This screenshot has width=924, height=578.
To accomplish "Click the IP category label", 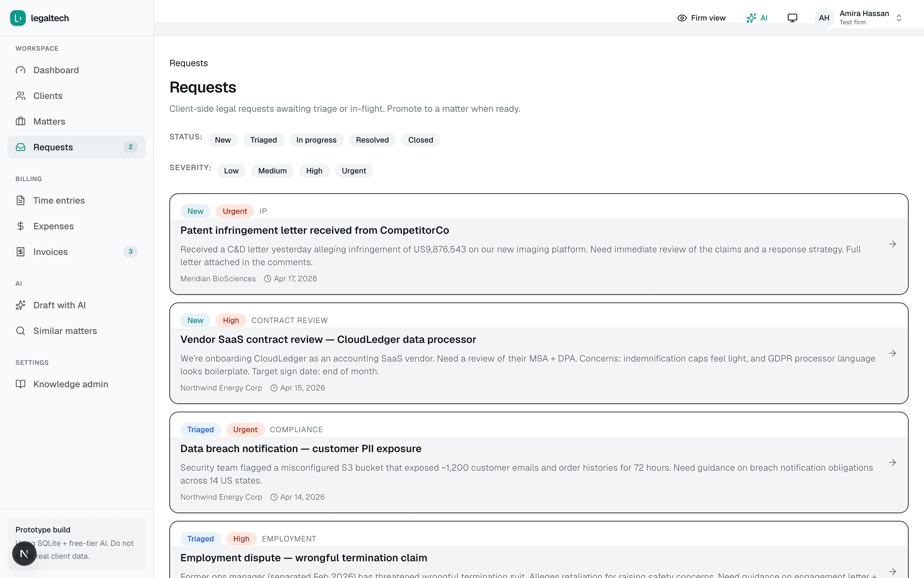I will (263, 211).
